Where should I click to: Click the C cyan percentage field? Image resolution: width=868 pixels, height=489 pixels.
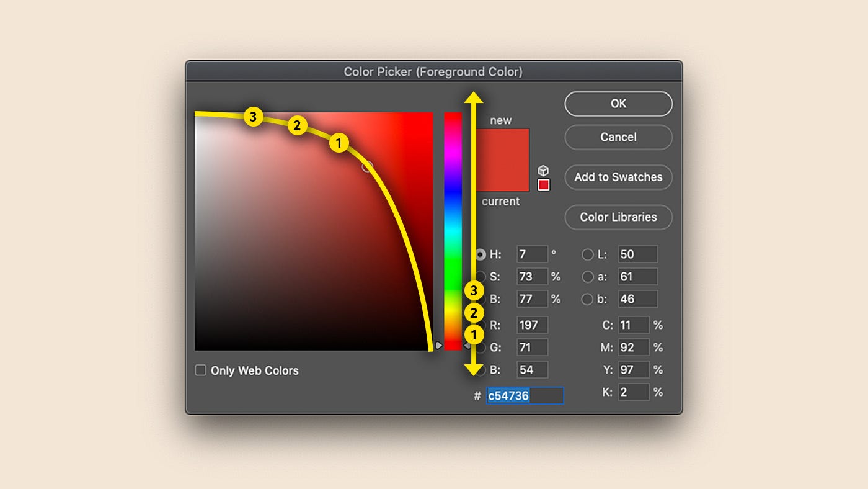(x=634, y=325)
